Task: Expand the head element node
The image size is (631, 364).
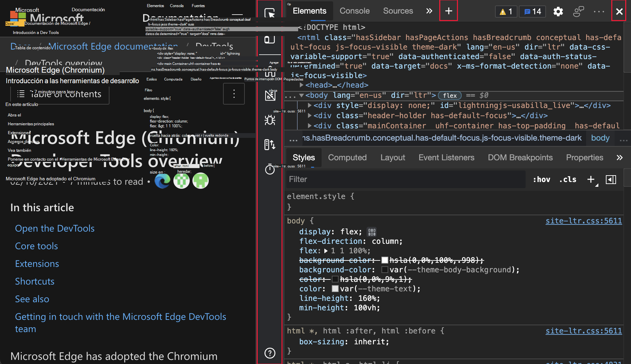Action: tap(301, 85)
